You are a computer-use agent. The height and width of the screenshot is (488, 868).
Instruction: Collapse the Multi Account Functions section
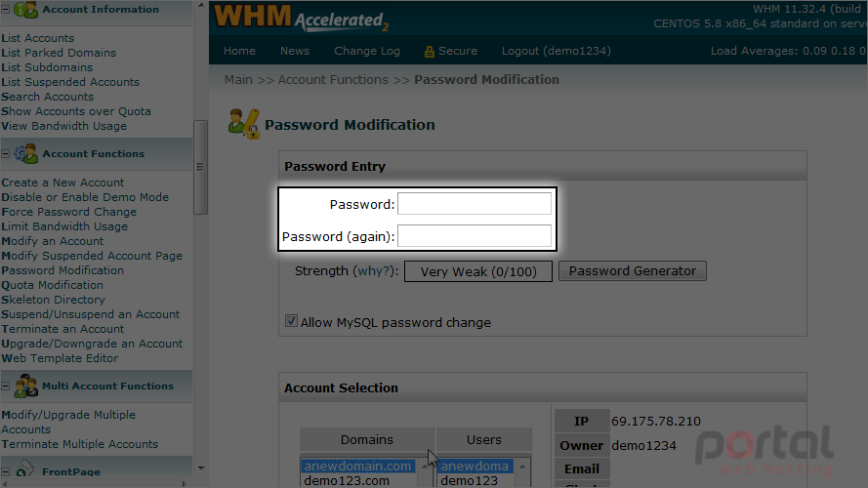[6, 386]
